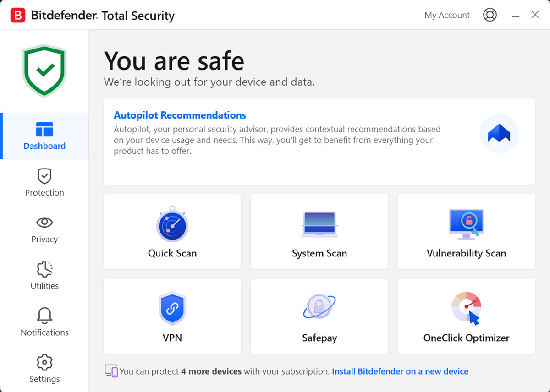The height and width of the screenshot is (392, 550).
Task: View Notifications in the sidebar
Action: coord(44,323)
